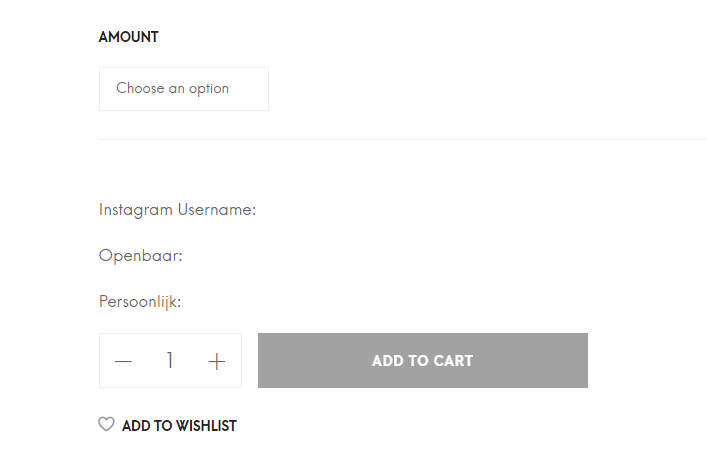
Task: Save the item using the heart outline
Action: tap(106, 424)
